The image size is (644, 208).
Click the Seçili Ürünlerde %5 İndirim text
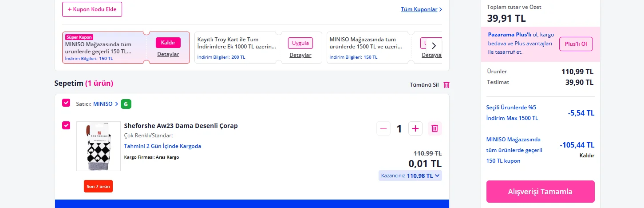point(512,113)
